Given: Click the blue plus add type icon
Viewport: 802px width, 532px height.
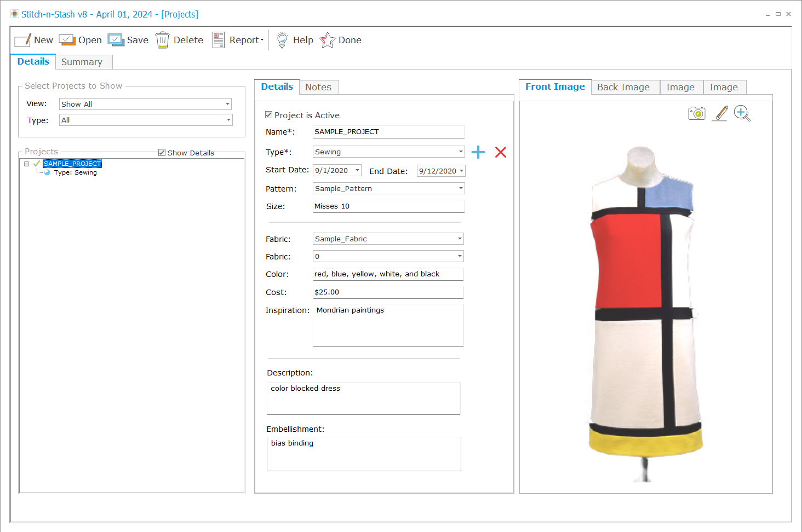Looking at the screenshot, I should tap(478, 152).
